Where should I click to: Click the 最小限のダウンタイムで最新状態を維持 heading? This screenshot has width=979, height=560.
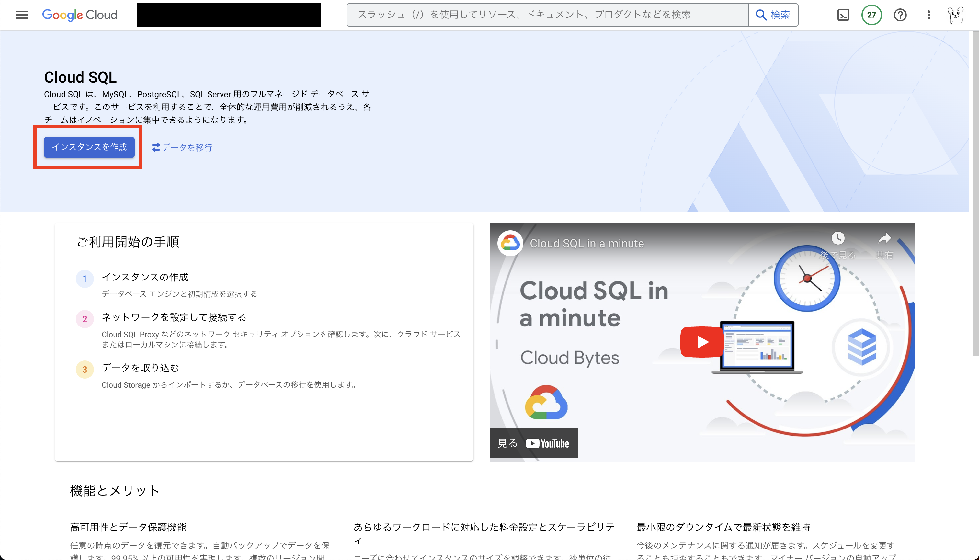[723, 527]
